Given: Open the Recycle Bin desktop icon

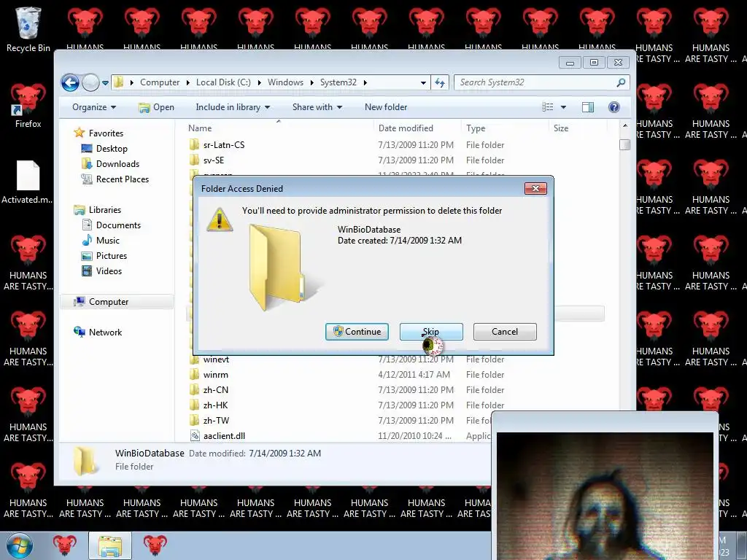Looking at the screenshot, I should (x=28, y=28).
